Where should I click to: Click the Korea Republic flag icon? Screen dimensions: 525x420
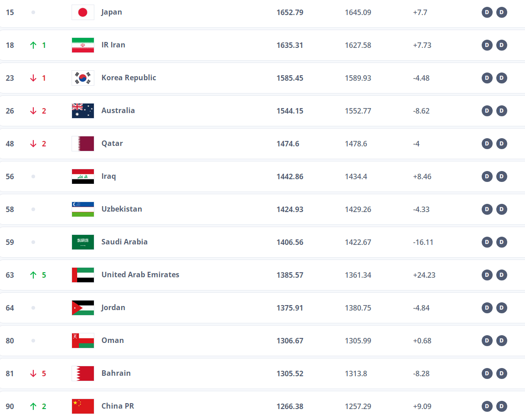tap(82, 78)
